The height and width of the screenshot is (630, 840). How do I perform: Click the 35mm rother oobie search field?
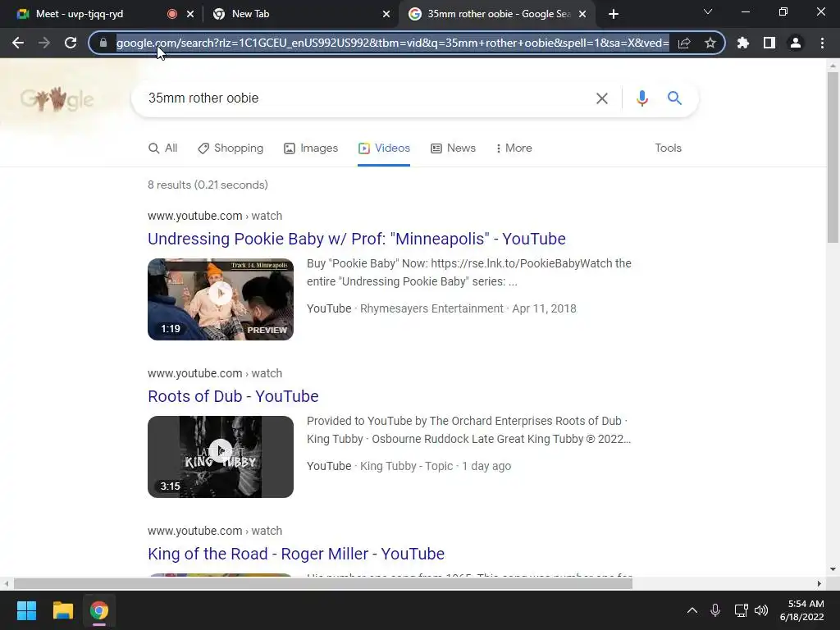click(x=364, y=98)
